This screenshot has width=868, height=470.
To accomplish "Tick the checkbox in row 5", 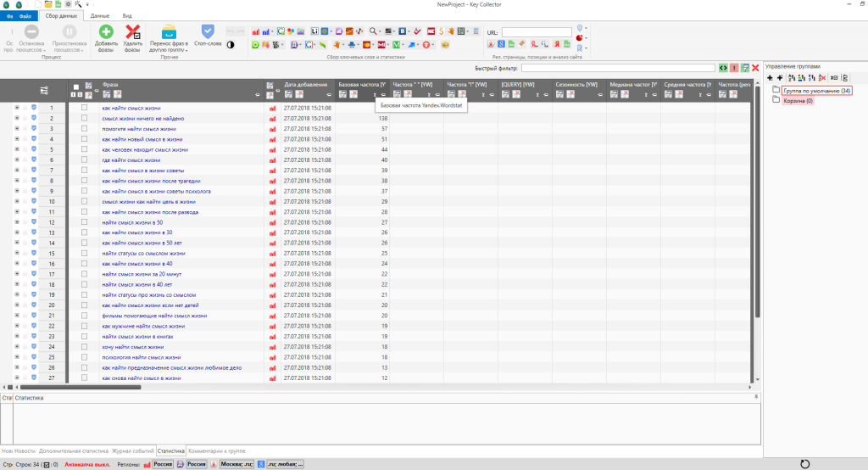I will click(84, 149).
